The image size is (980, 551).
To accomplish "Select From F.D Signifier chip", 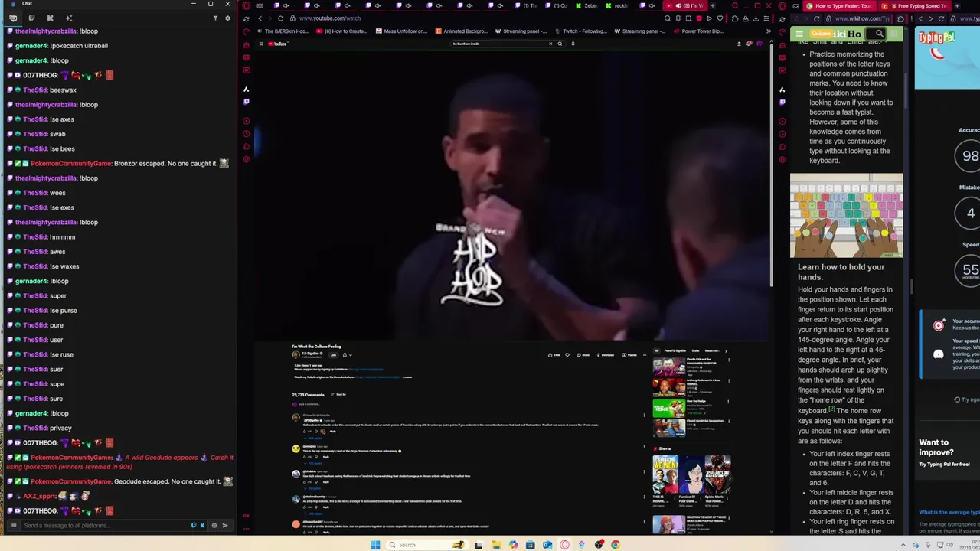I will (x=675, y=350).
